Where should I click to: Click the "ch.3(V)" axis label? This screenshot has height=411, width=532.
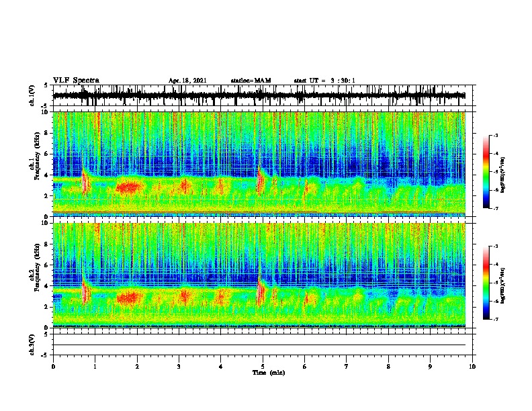32,345
